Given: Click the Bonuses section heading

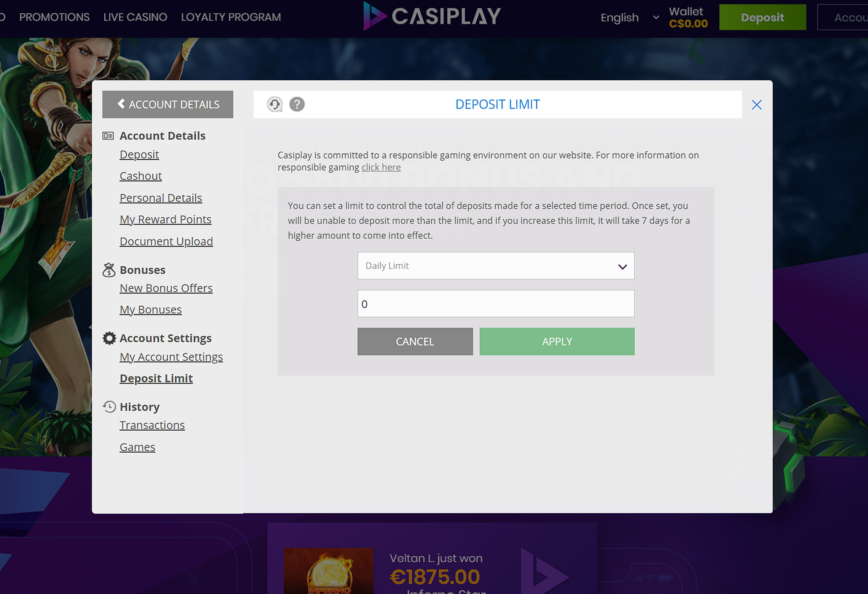Looking at the screenshot, I should (142, 270).
